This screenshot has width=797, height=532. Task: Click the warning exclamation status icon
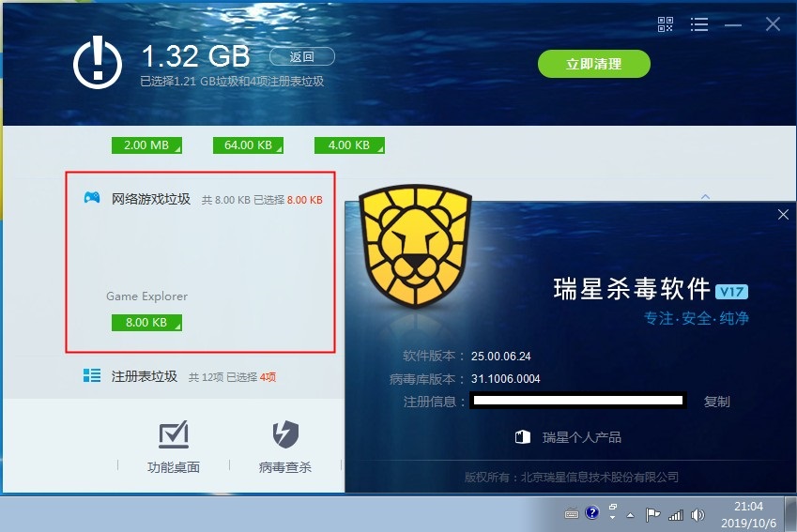pyautogui.click(x=98, y=62)
